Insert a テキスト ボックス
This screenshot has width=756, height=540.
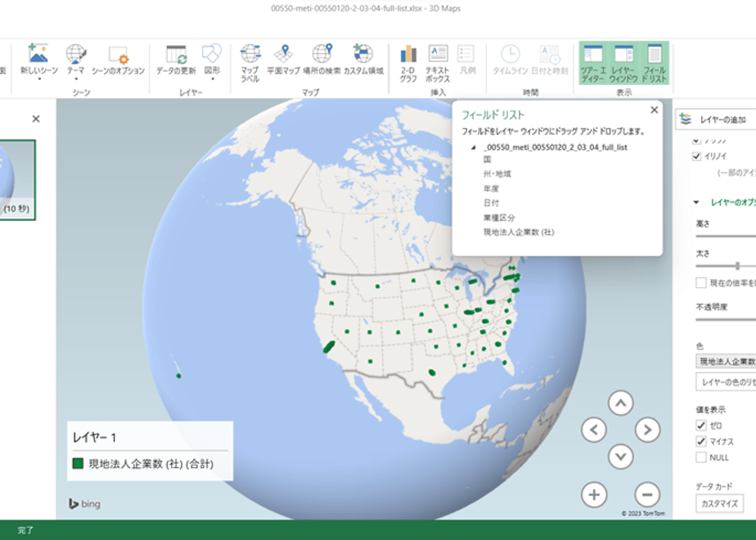tap(438, 63)
